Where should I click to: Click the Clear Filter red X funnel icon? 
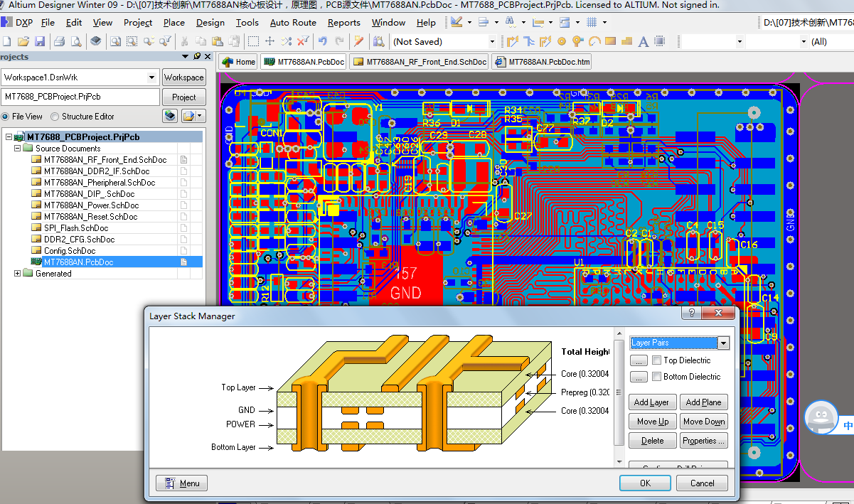point(302,41)
